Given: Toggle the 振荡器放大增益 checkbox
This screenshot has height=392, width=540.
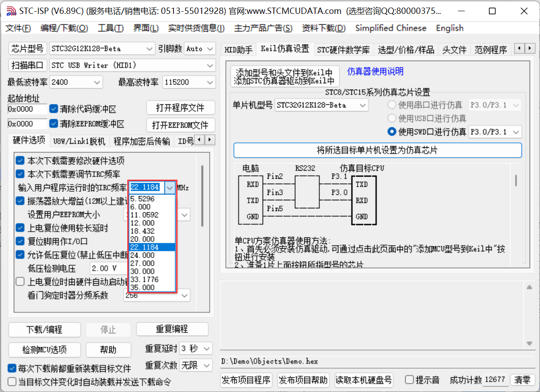Looking at the screenshot, I should coord(20,201).
